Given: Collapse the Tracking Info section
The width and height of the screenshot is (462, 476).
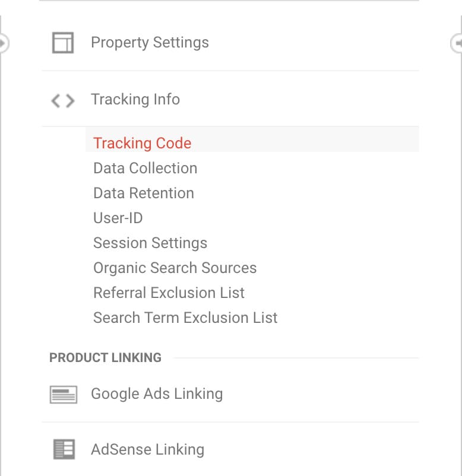Looking at the screenshot, I should 135,99.
